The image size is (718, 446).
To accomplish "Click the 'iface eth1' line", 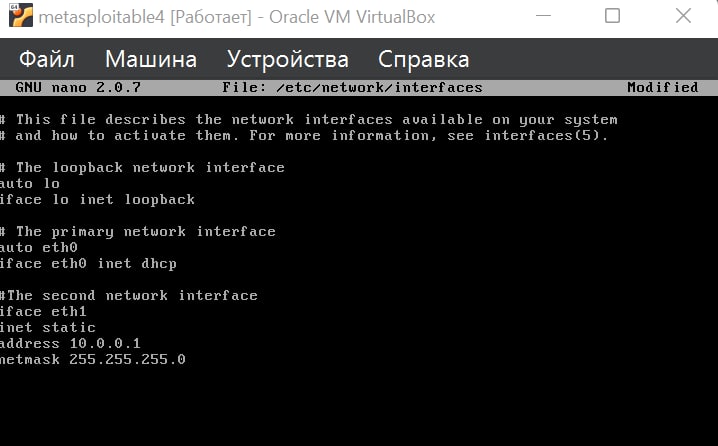I will tap(43, 312).
